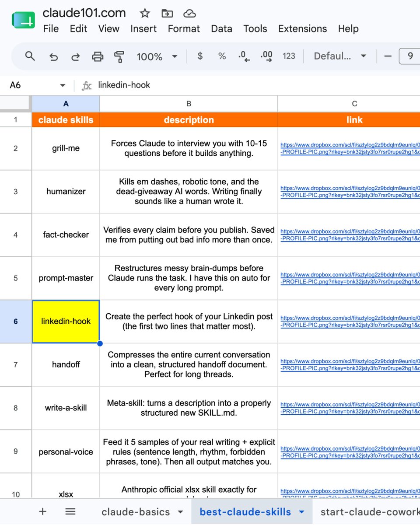Select column C header

coord(349,104)
